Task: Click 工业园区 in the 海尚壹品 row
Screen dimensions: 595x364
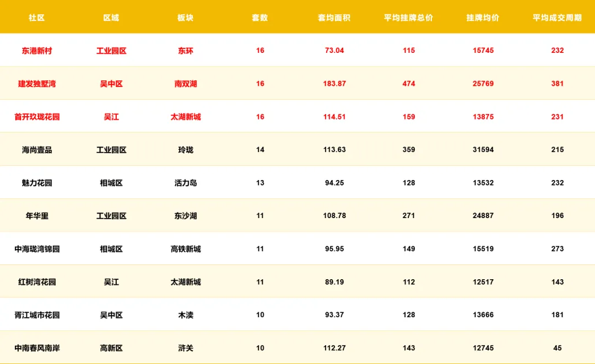Action: (111, 150)
